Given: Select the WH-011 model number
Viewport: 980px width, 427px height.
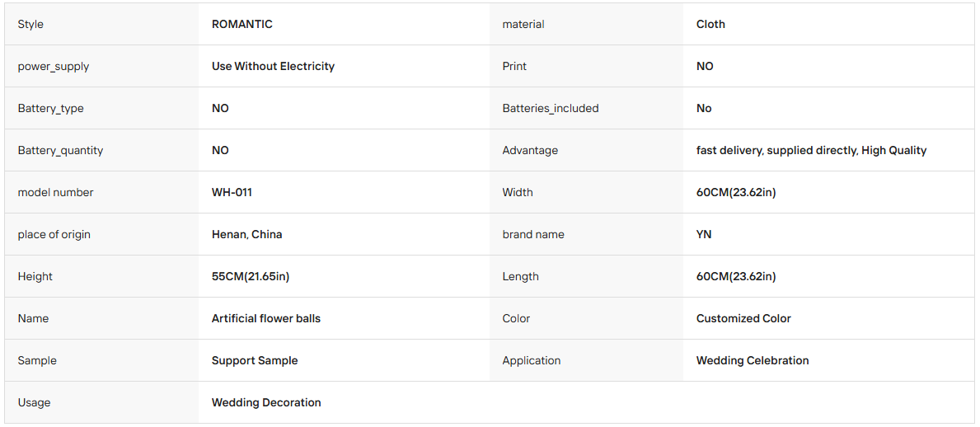Looking at the screenshot, I should [x=232, y=193].
